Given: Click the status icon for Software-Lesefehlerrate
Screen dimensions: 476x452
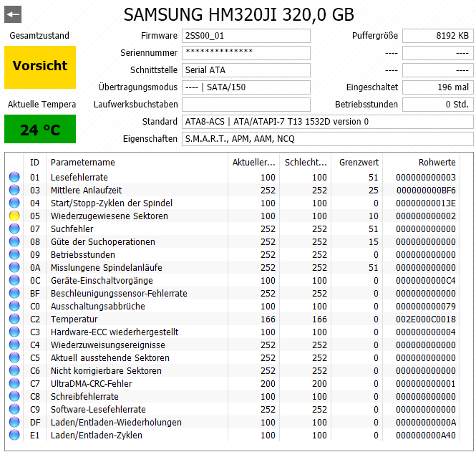Looking at the screenshot, I should 14,409.
